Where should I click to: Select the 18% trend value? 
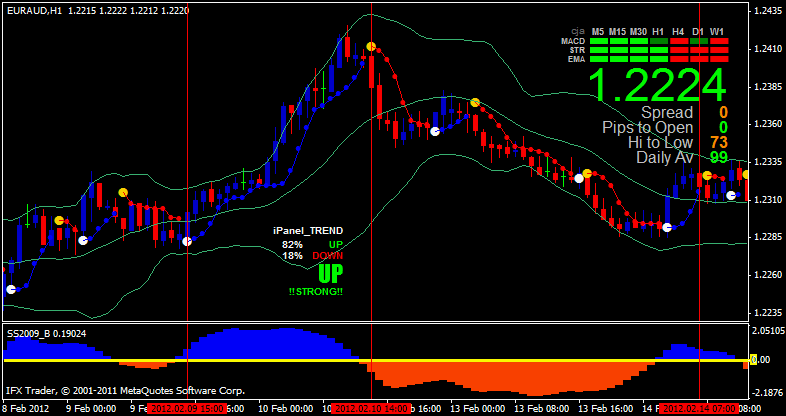click(292, 256)
